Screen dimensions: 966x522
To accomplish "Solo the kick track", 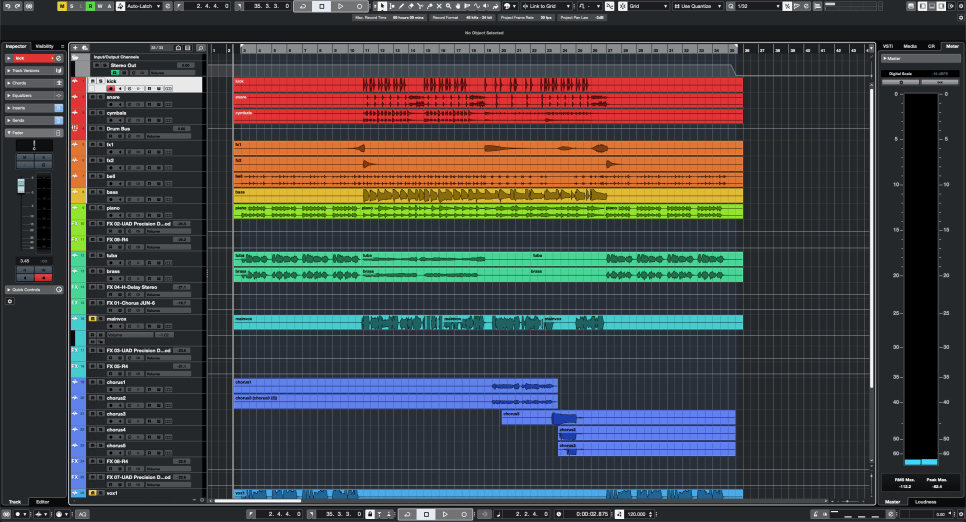I will click(100, 81).
